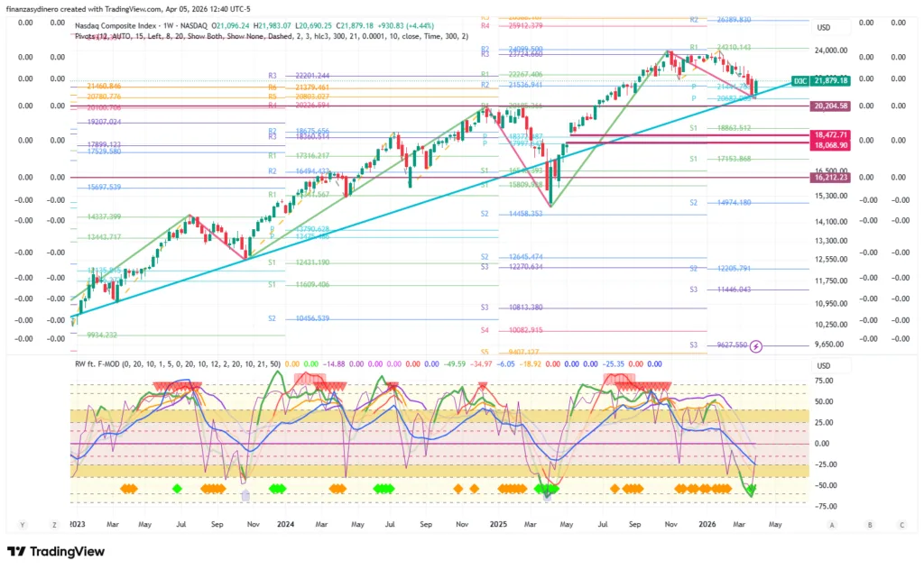The height and width of the screenshot is (570, 924).
Task: Open the USD selector on indicator panel
Action: [823, 366]
